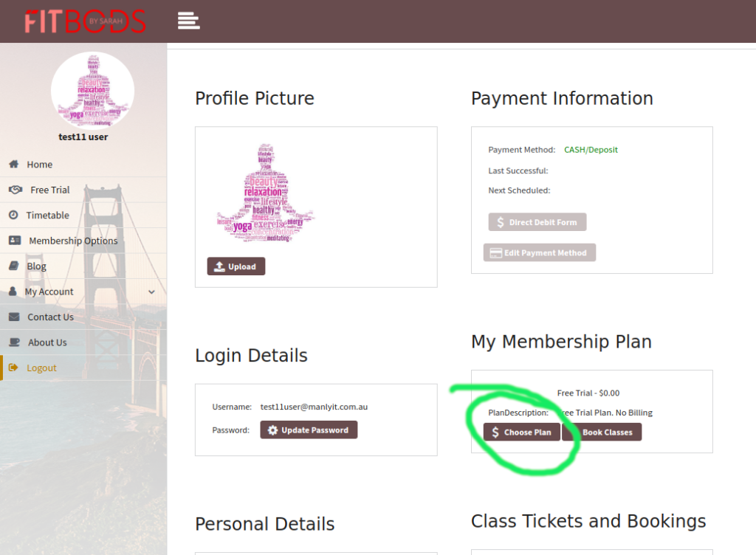
Task: Click the sidebar user avatar thumbnail
Action: [92, 90]
